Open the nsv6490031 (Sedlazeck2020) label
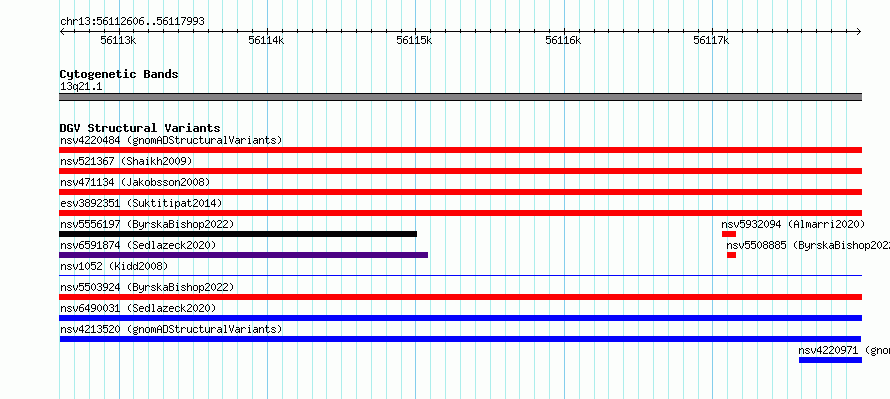890x399 pixels. point(138,308)
